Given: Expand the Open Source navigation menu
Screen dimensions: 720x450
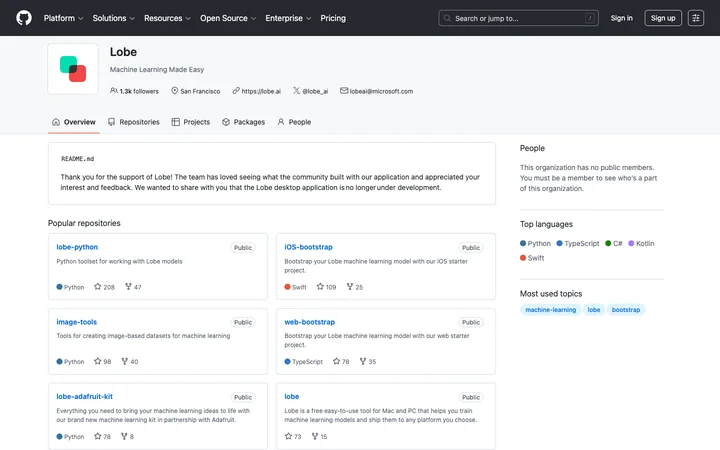Looking at the screenshot, I should (x=228, y=18).
